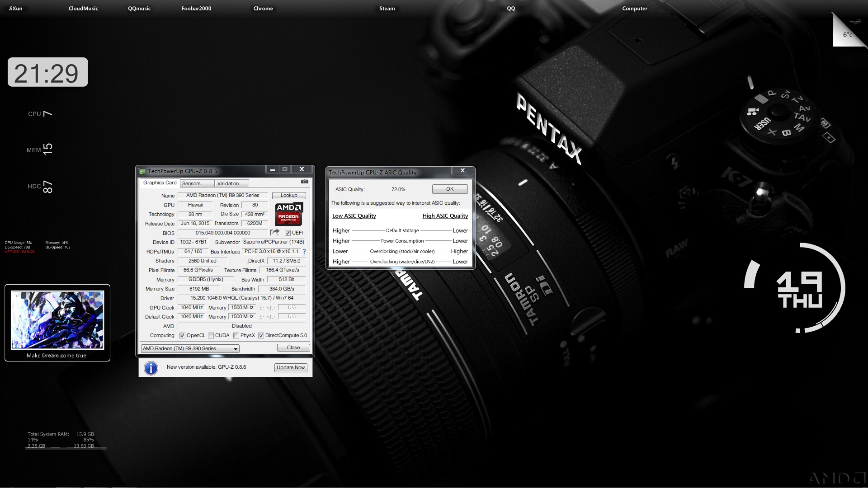Viewport: 868px width, 488px height.
Task: Open the GPU selection dropdown
Action: (x=190, y=348)
